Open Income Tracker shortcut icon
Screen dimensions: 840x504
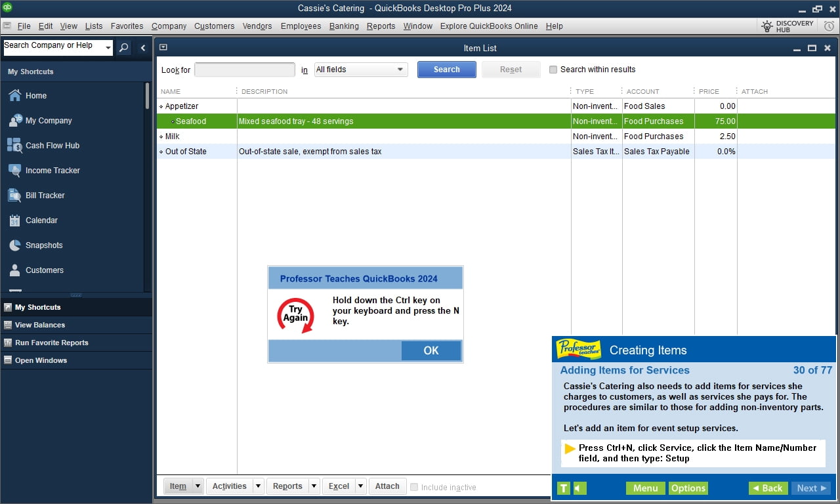[x=15, y=171]
